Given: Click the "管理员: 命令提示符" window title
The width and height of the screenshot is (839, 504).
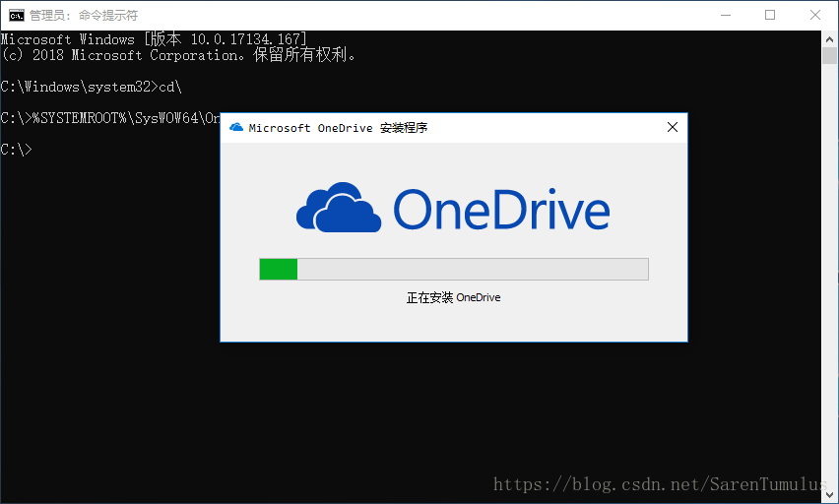Looking at the screenshot, I should tap(84, 16).
